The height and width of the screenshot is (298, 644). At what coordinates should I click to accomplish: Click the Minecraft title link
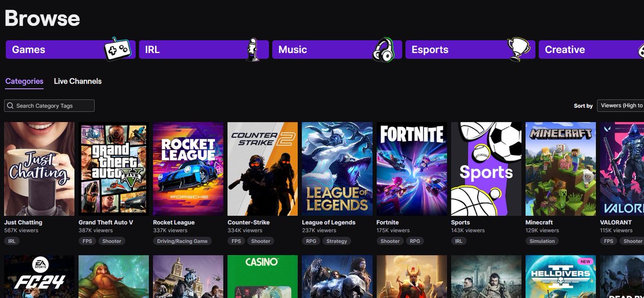coord(539,222)
